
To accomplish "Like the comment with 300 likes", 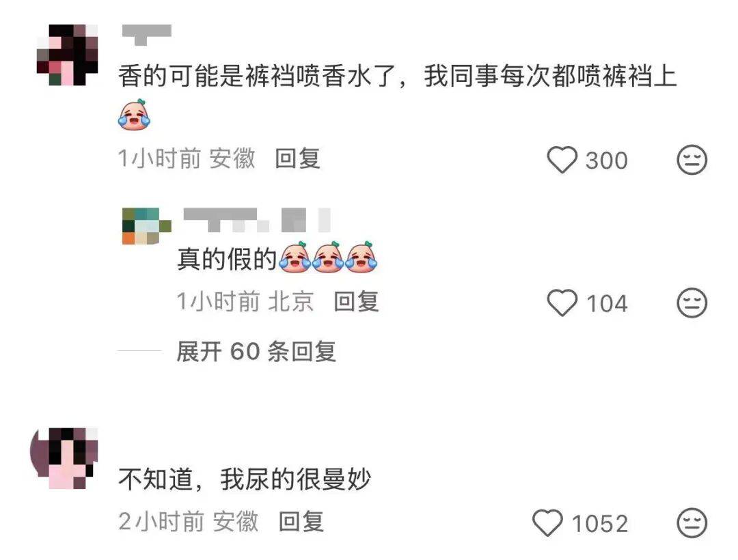I will [562, 160].
